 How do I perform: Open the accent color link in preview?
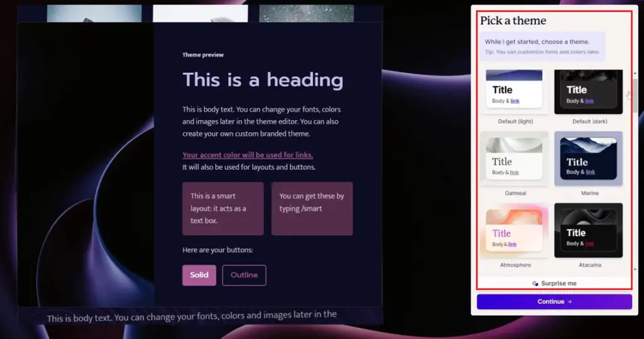248,155
